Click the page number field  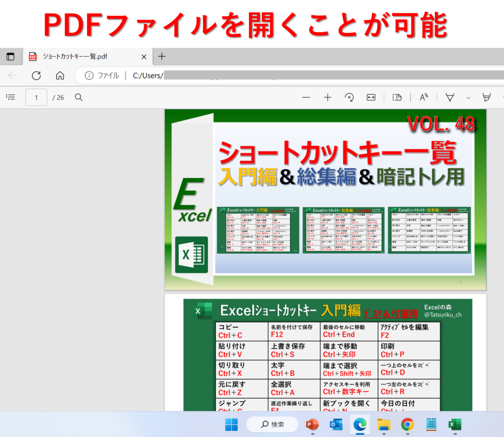click(x=36, y=97)
